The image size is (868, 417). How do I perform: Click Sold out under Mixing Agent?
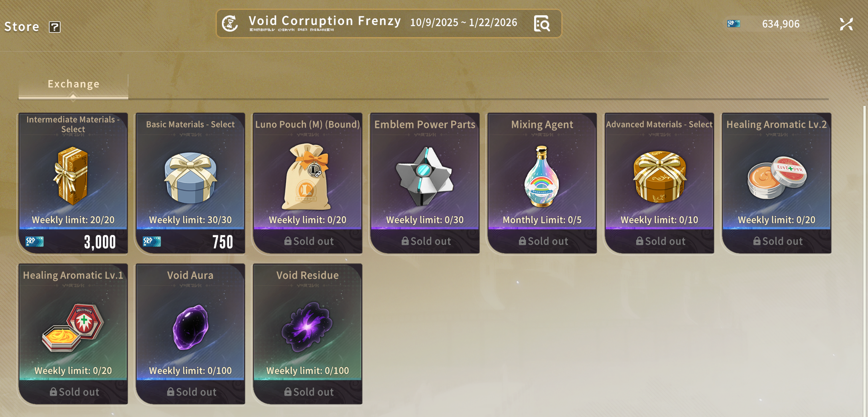coord(542,241)
